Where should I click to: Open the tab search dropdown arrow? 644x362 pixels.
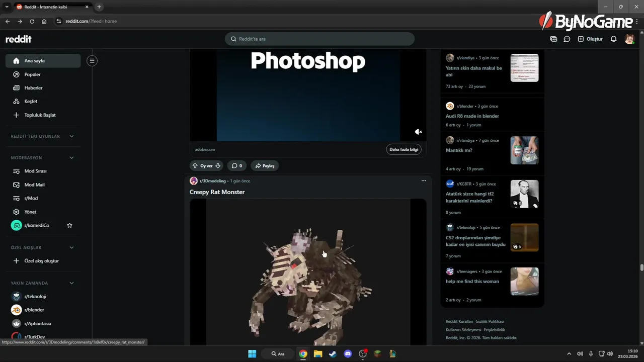click(7, 7)
